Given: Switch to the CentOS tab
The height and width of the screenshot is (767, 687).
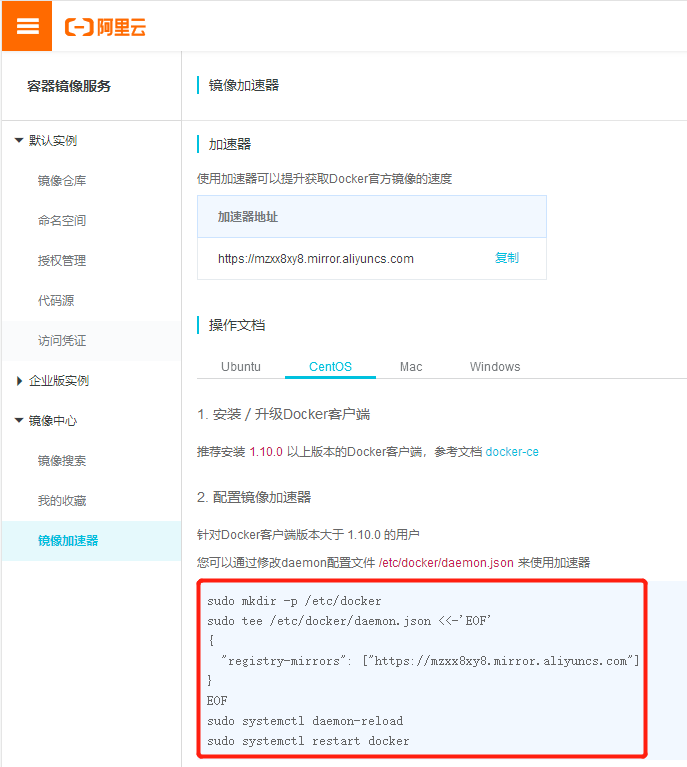Looking at the screenshot, I should pos(330,366).
